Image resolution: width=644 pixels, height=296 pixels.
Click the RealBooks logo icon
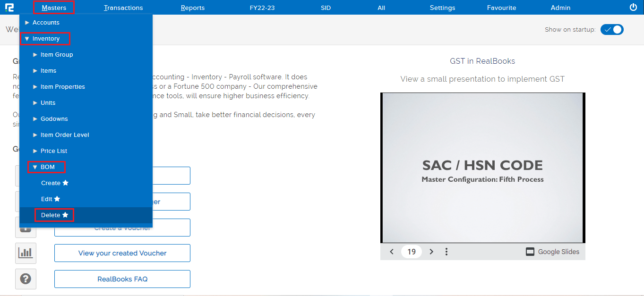point(9,8)
